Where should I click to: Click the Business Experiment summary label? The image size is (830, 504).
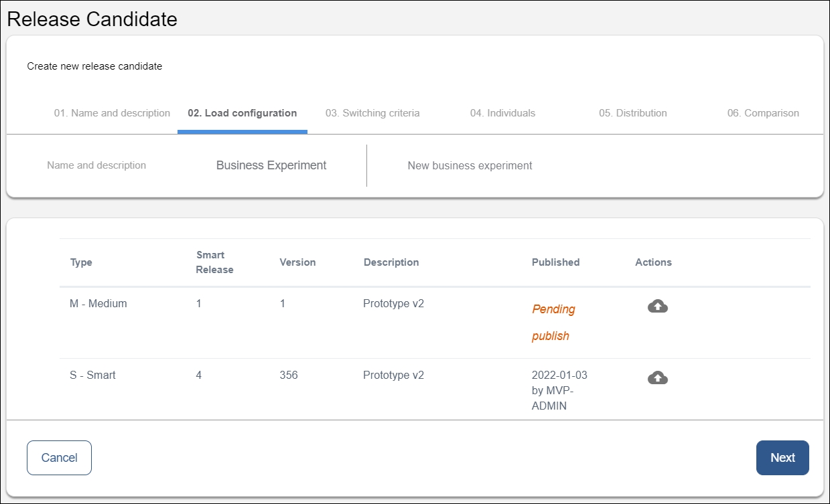tap(271, 165)
